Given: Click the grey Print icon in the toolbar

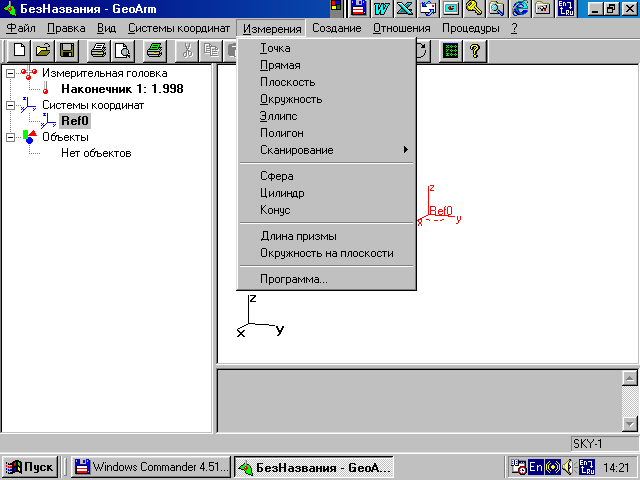Looking at the screenshot, I should click(x=98, y=51).
